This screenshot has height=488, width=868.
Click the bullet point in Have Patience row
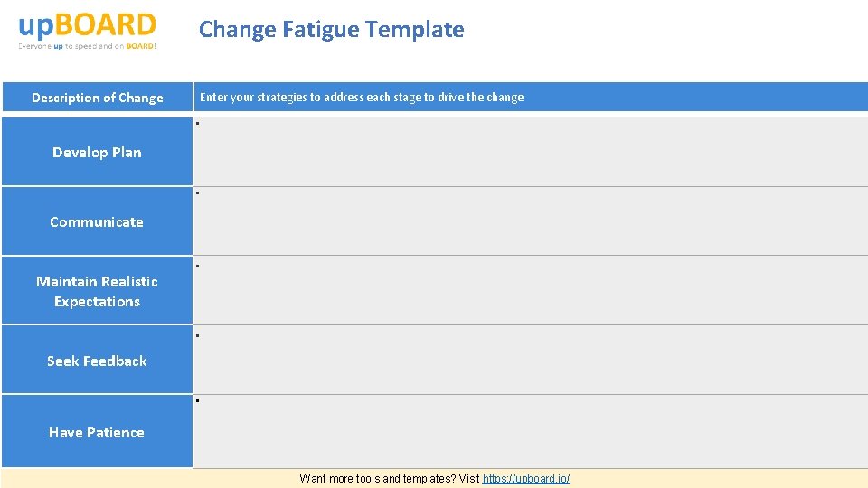click(x=197, y=401)
